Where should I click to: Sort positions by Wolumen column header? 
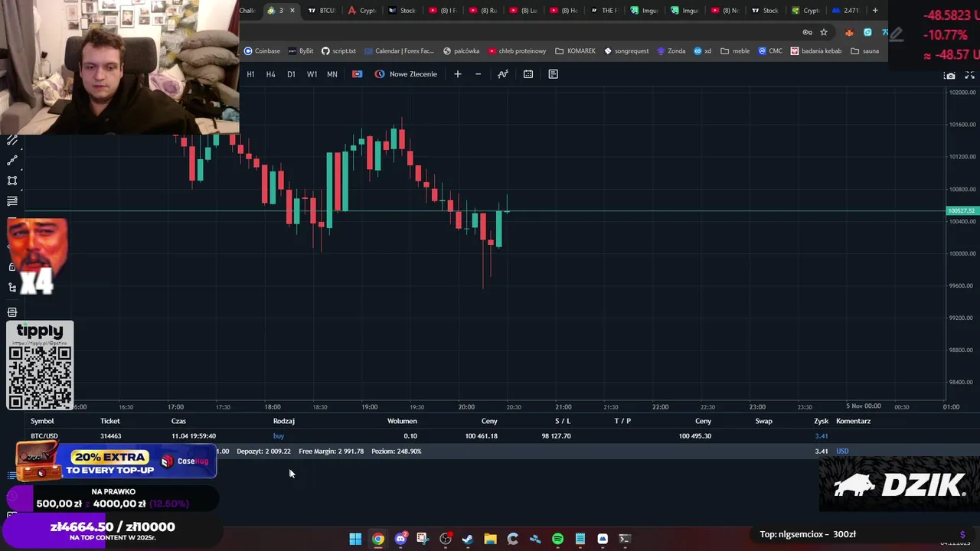pos(402,421)
